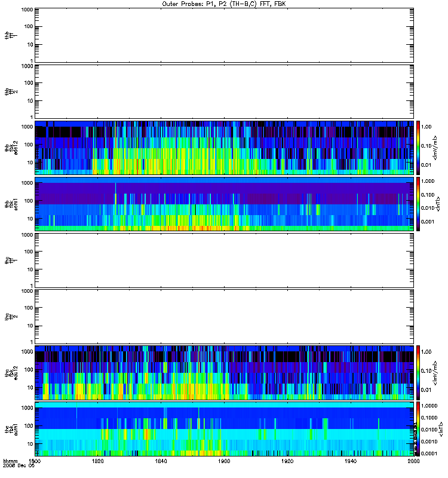Click the 0.01 value on thb edc12 color bar

(426, 165)
